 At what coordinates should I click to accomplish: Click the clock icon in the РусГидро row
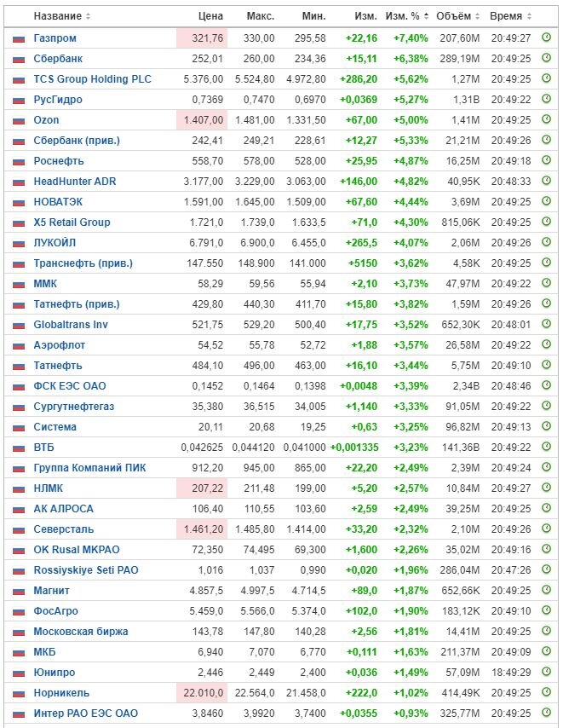click(x=546, y=98)
